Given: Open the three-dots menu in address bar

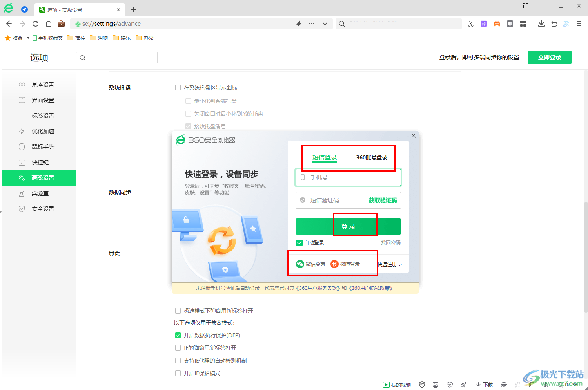Looking at the screenshot, I should click(312, 24).
